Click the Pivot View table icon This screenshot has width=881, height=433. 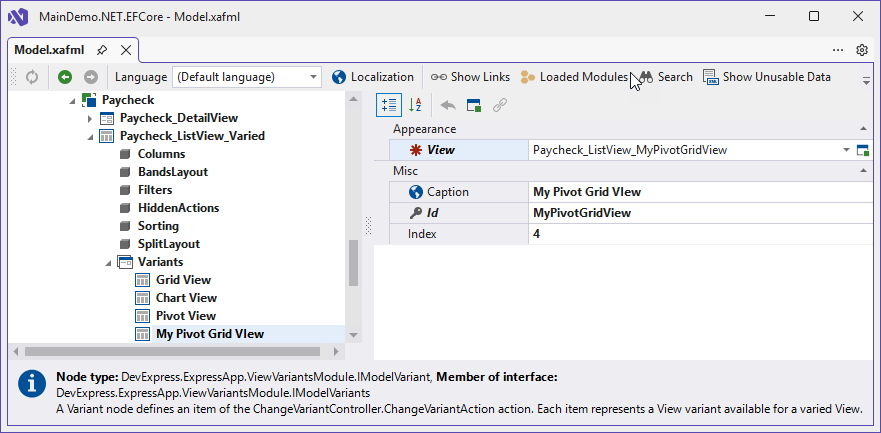(143, 316)
